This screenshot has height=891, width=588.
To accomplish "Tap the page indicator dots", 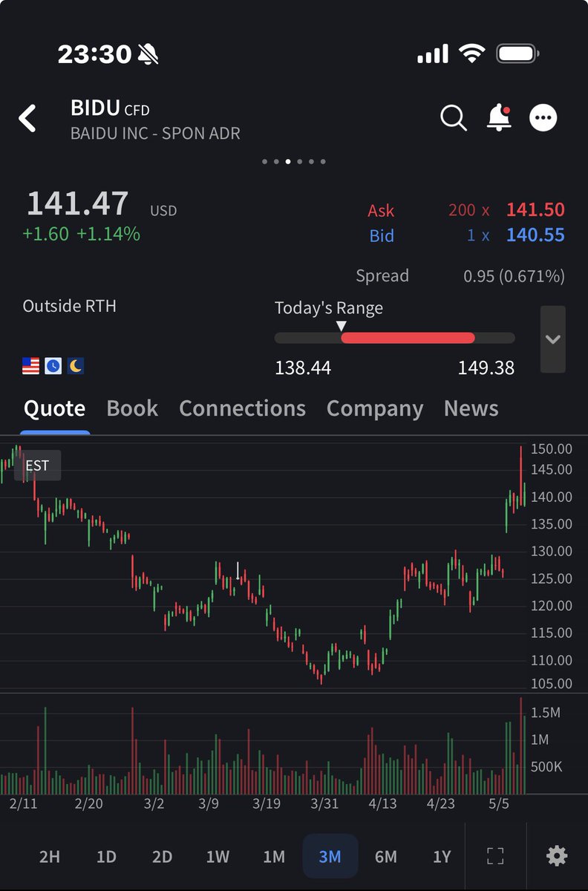I will [x=294, y=161].
